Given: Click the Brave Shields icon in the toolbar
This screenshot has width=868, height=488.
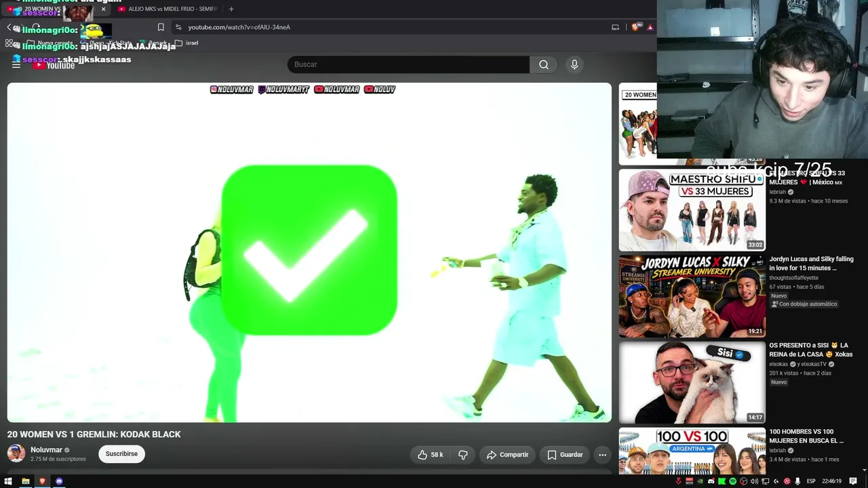Looking at the screenshot, I should [635, 27].
